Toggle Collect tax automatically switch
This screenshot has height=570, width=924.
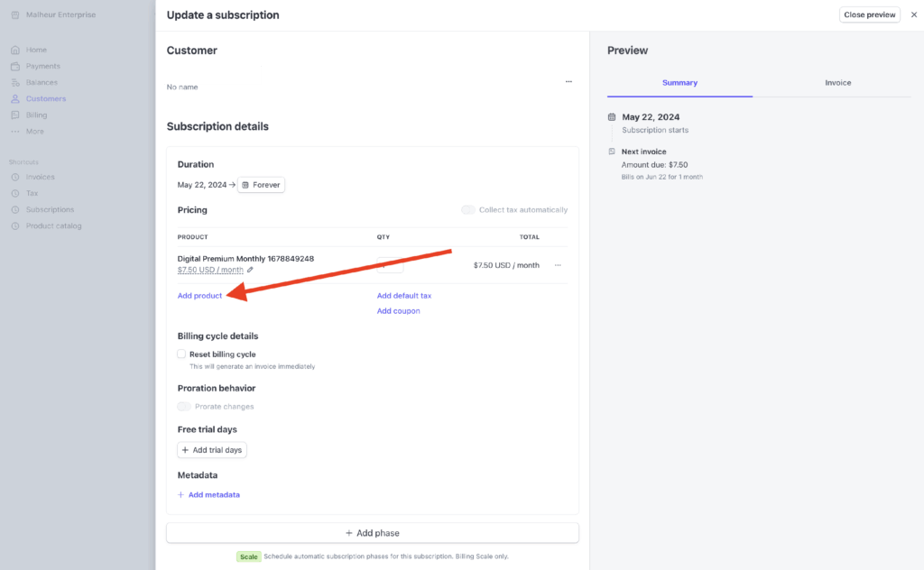(468, 210)
